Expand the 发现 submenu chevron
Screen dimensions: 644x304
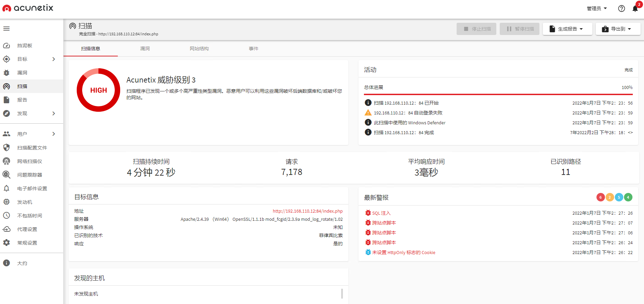coord(54,113)
